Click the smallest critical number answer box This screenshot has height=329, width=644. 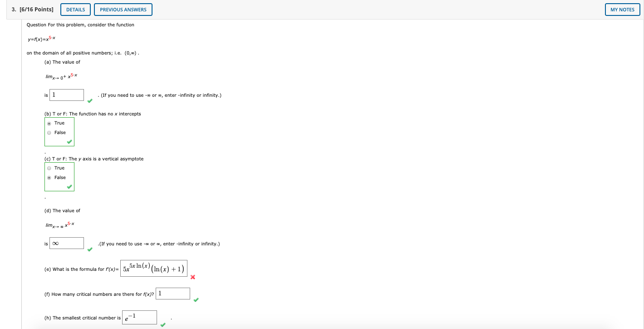[139, 317]
